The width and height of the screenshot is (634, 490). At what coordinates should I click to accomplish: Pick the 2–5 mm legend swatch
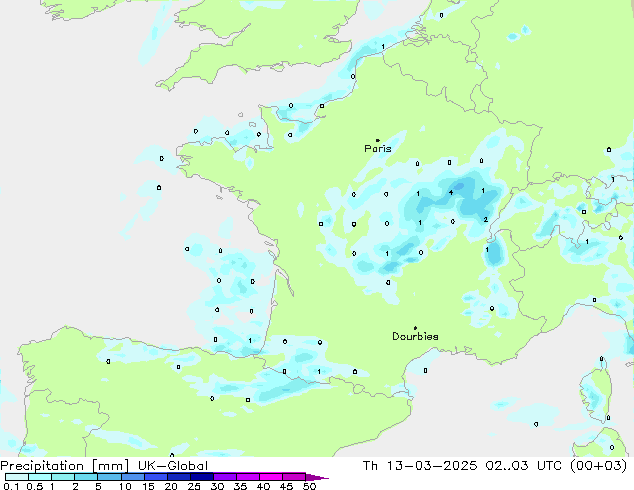coord(86,477)
